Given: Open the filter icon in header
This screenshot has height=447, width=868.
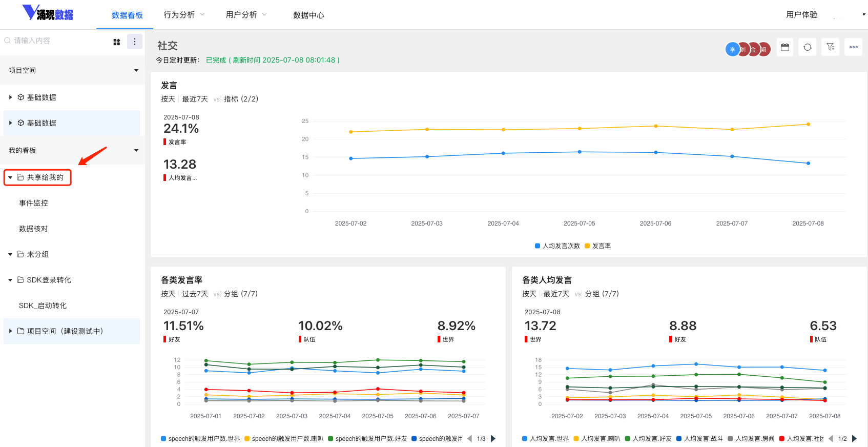Looking at the screenshot, I should [x=831, y=47].
